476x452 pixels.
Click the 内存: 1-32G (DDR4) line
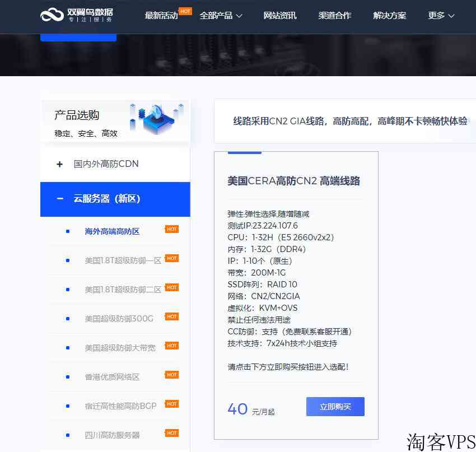(x=267, y=249)
